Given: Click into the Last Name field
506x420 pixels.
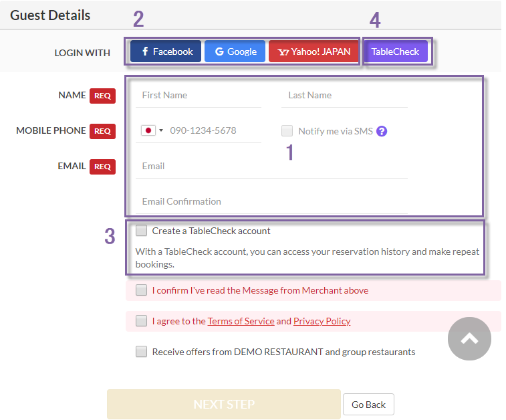Looking at the screenshot, I should click(x=344, y=95).
